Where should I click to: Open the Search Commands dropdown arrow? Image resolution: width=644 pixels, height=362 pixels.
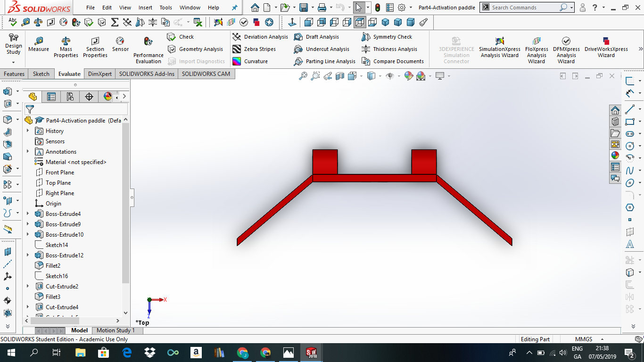pos(571,8)
